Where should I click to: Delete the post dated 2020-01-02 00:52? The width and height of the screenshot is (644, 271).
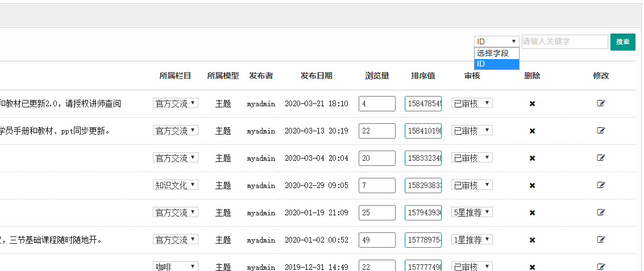pos(532,240)
